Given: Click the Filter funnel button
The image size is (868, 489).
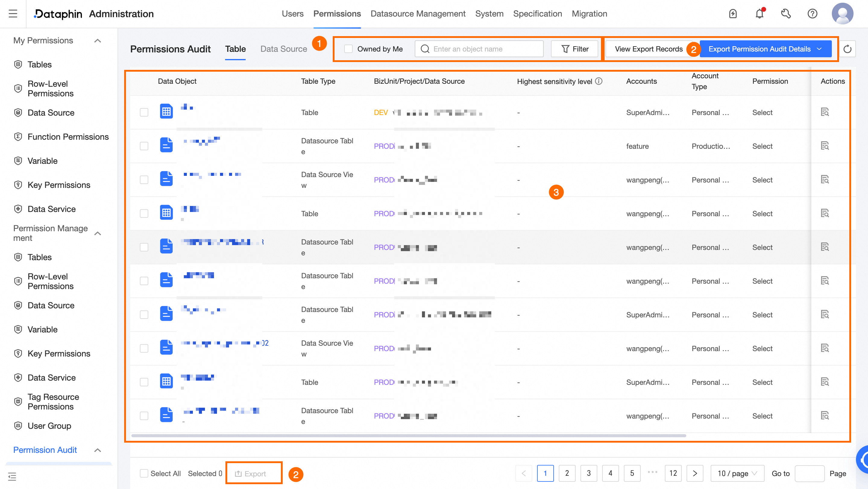Looking at the screenshot, I should tap(574, 49).
